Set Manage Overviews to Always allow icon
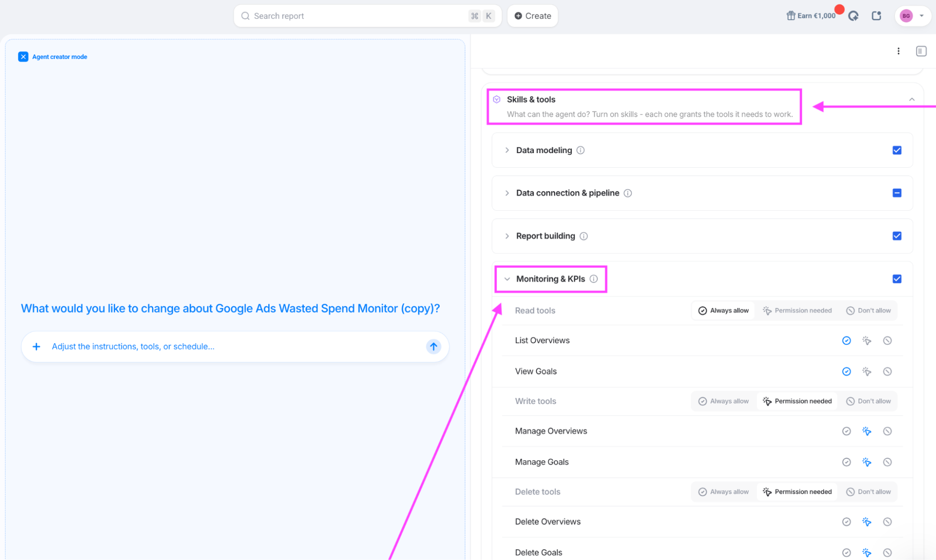Viewport: 936px width, 560px height. (846, 431)
